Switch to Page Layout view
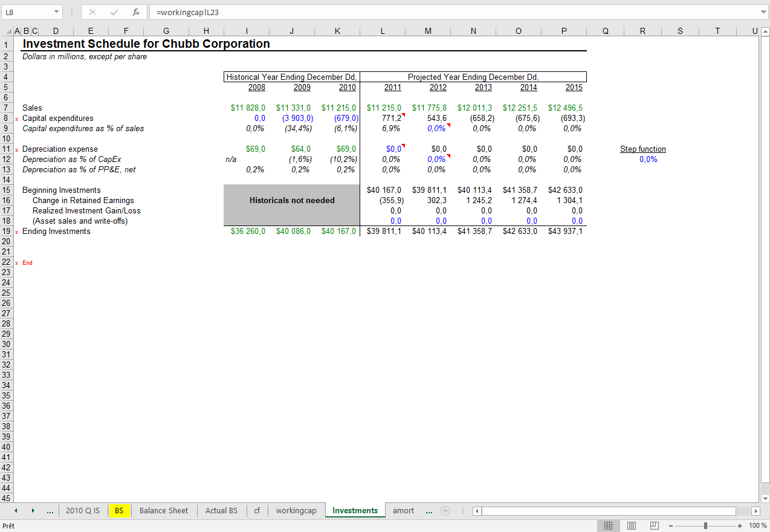 point(632,526)
